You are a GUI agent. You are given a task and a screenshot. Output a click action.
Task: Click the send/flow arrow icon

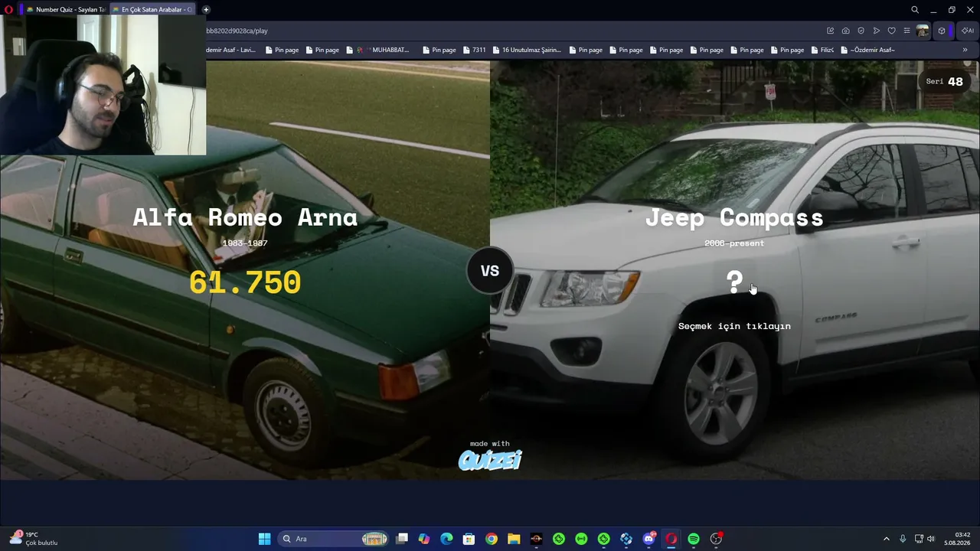(877, 31)
